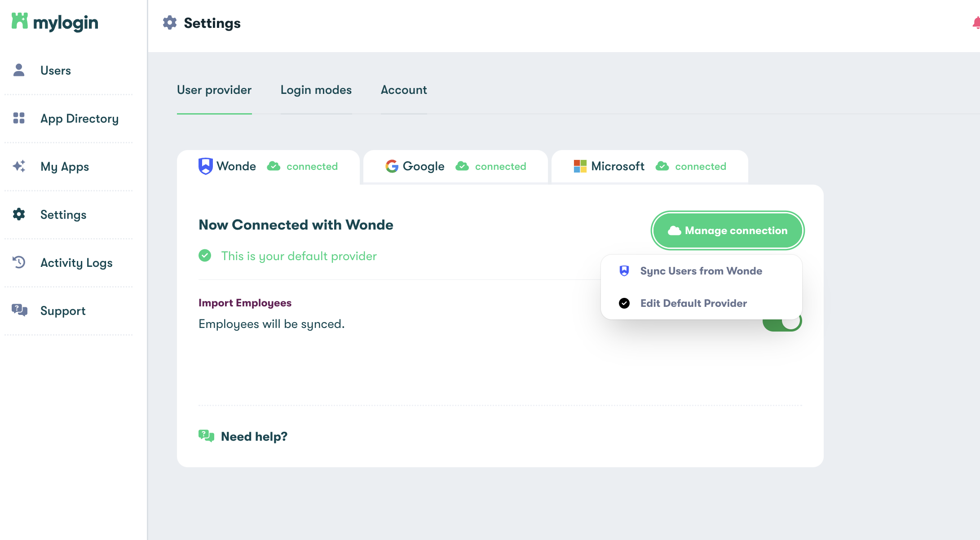The width and height of the screenshot is (980, 540).
Task: Click the Users person icon in sidebar
Action: pyautogui.click(x=19, y=70)
